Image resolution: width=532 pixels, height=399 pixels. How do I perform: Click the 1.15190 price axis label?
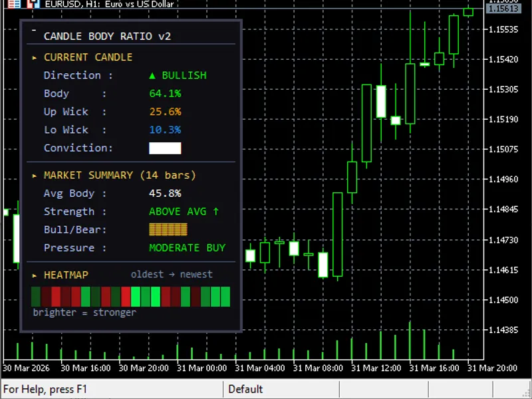coord(503,119)
